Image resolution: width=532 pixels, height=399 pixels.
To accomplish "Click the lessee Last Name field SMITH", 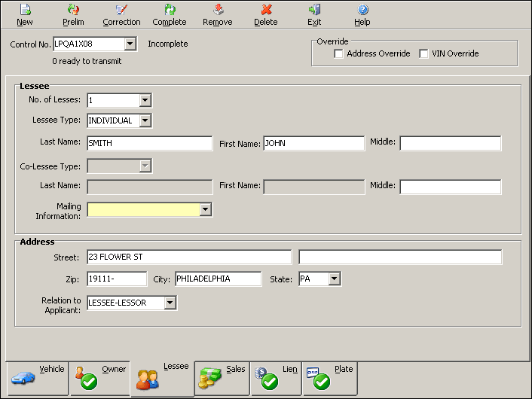I will (150, 143).
